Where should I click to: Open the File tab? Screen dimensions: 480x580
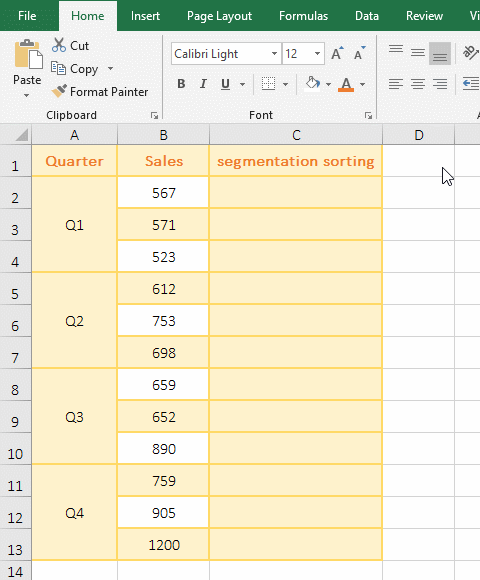pyautogui.click(x=27, y=16)
